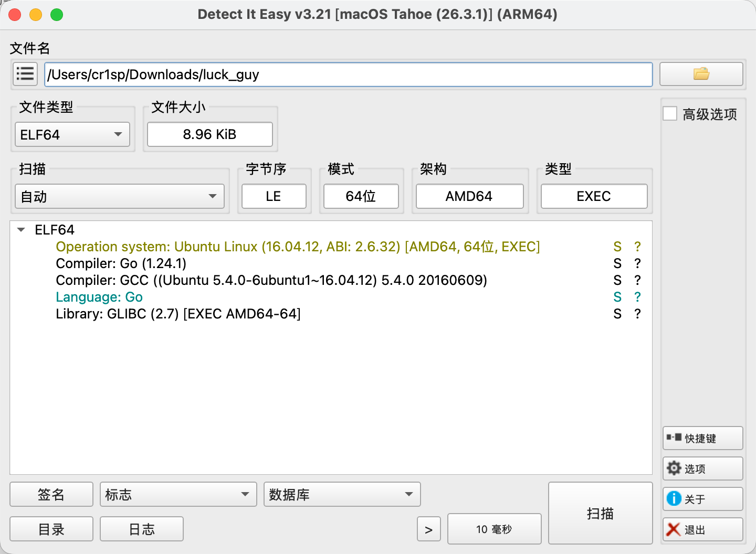Click the 8.96 KiB file size field
The width and height of the screenshot is (756, 554).
210,134
